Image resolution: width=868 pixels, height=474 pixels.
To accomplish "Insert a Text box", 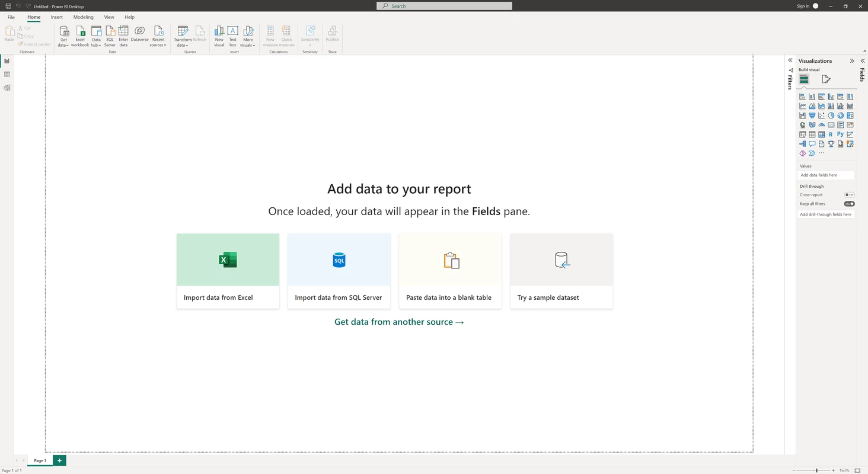I will tap(233, 35).
